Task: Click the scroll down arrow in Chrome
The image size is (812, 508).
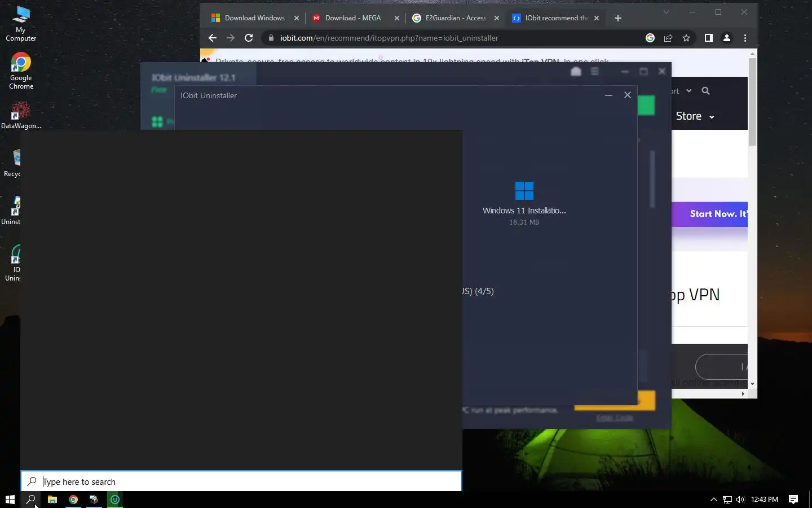Action: point(752,384)
